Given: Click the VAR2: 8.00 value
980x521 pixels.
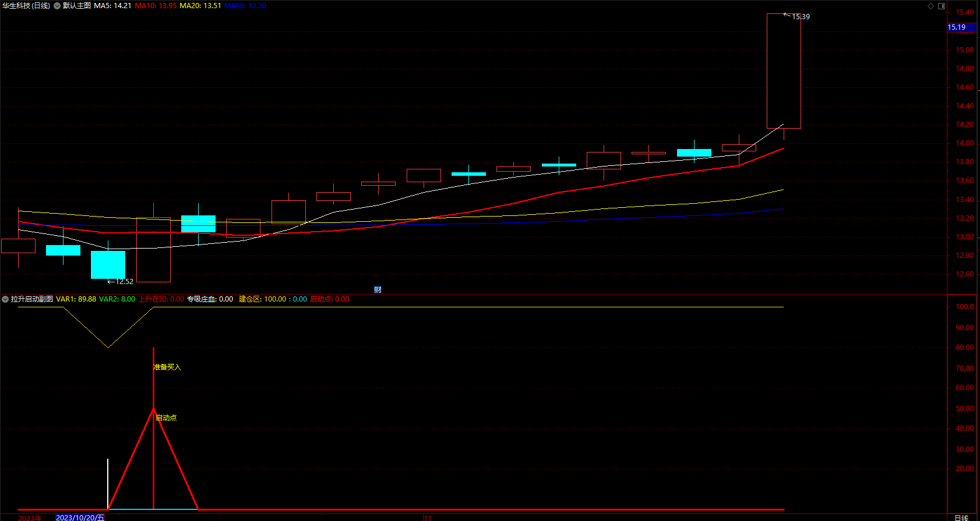Looking at the screenshot, I should pos(117,299).
